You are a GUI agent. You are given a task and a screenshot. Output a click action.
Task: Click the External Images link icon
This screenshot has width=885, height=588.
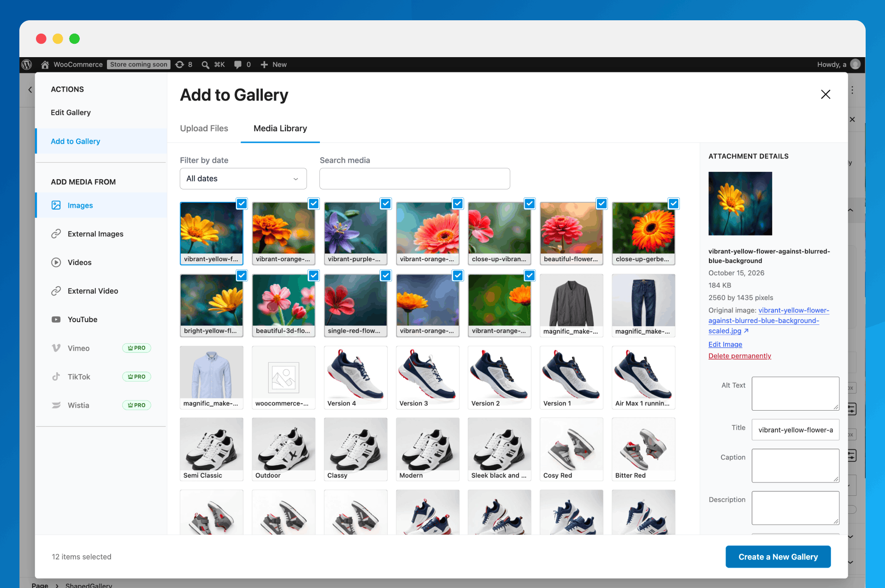coord(56,234)
